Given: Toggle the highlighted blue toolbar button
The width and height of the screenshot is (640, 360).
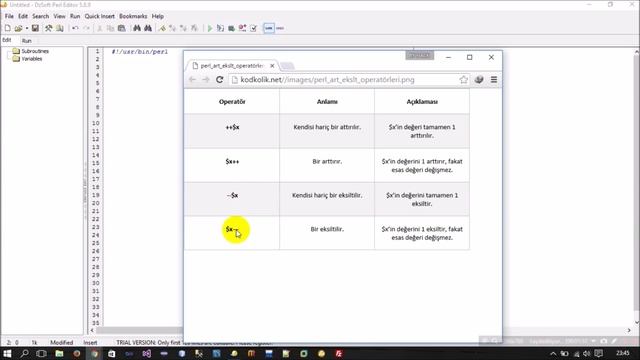Looking at the screenshot, I should [269, 28].
